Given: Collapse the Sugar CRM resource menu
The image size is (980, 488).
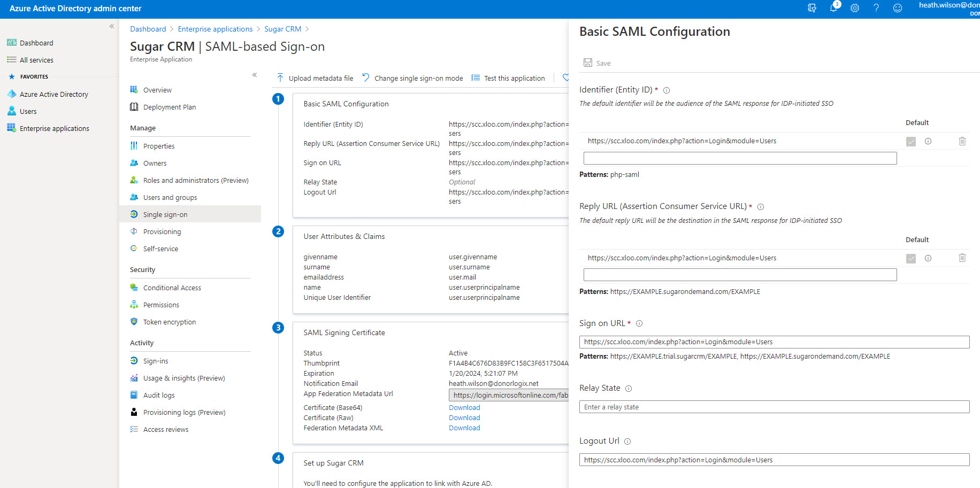Looking at the screenshot, I should pyautogui.click(x=255, y=75).
